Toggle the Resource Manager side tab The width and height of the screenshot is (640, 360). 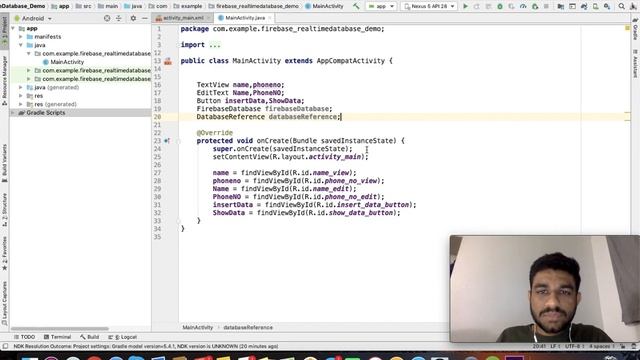pyautogui.click(x=4, y=80)
